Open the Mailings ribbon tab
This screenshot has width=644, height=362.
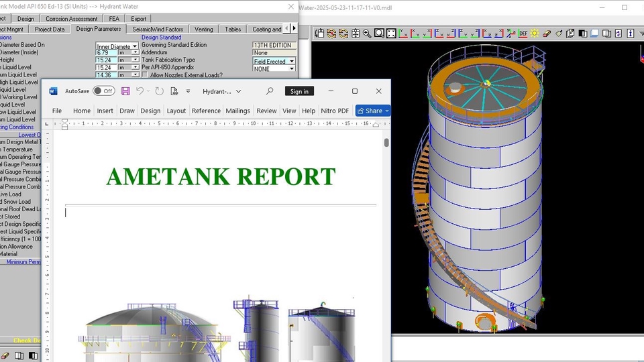point(237,111)
